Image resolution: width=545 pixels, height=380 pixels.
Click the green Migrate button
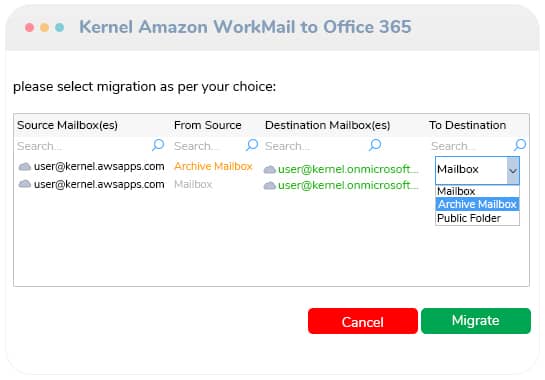[x=476, y=321]
